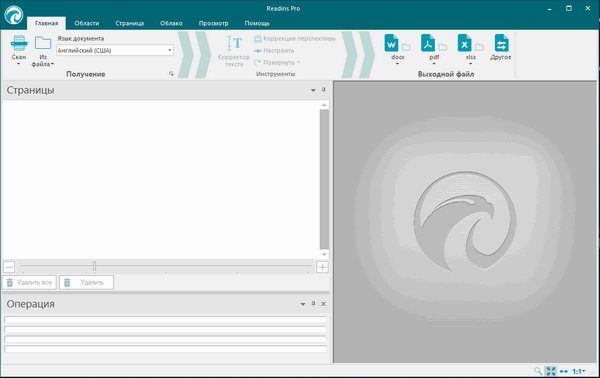Select the docx output file icon

pos(391,43)
